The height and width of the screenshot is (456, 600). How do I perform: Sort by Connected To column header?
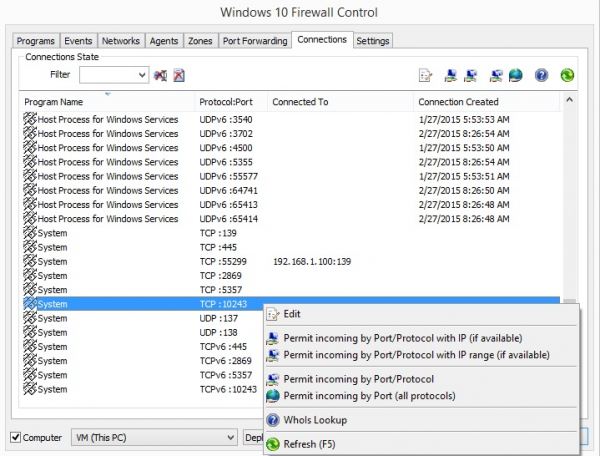[x=341, y=102]
